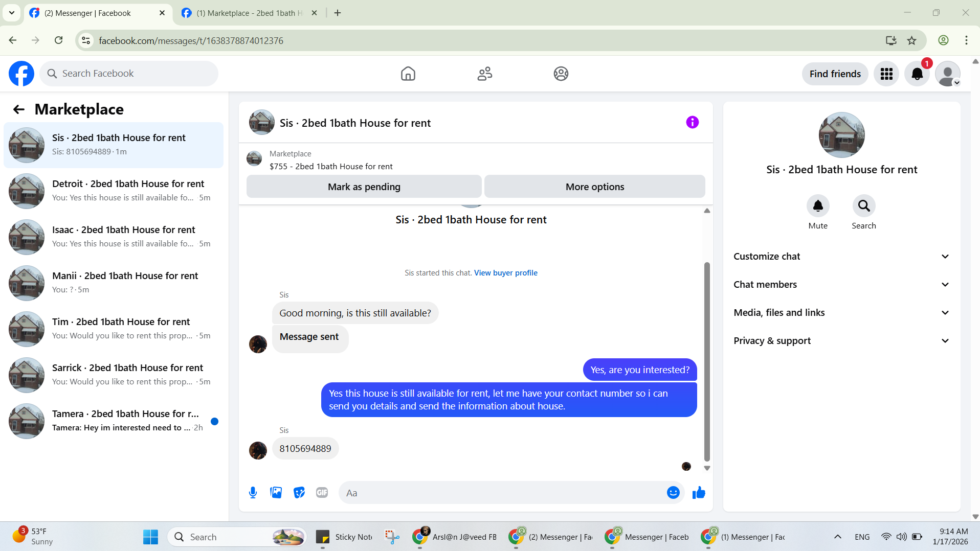Expand Media, files and links section
The width and height of the screenshot is (980, 551).
[x=841, y=313]
